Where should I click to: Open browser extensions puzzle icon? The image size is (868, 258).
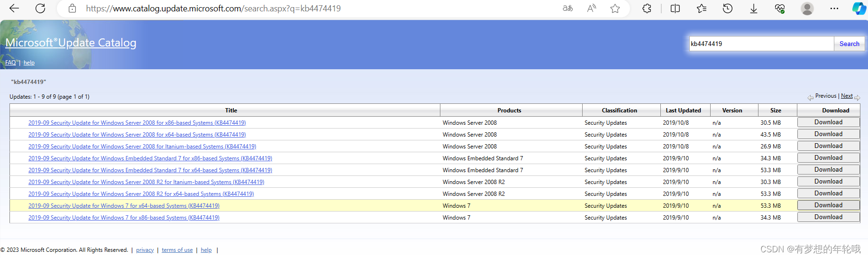647,8
